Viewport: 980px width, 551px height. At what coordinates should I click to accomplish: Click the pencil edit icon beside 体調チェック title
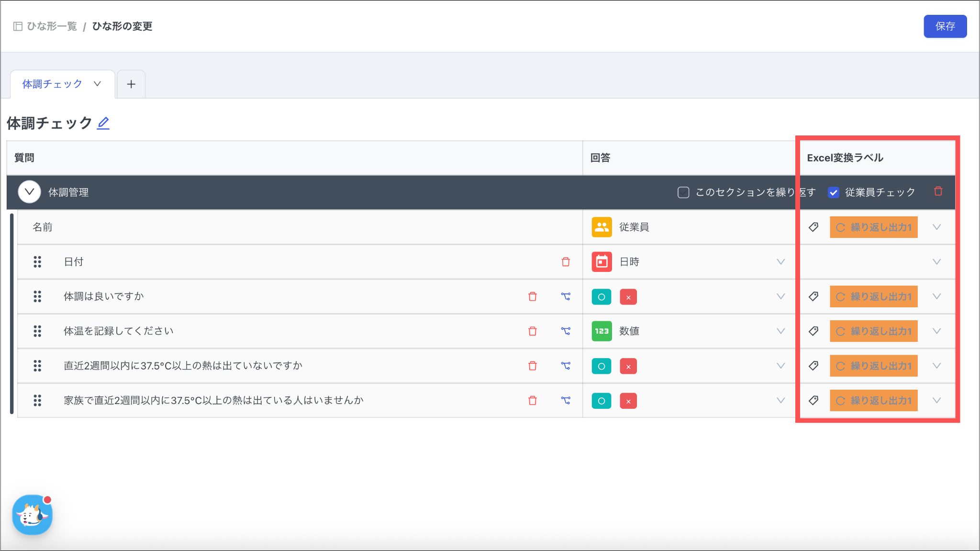tap(103, 123)
